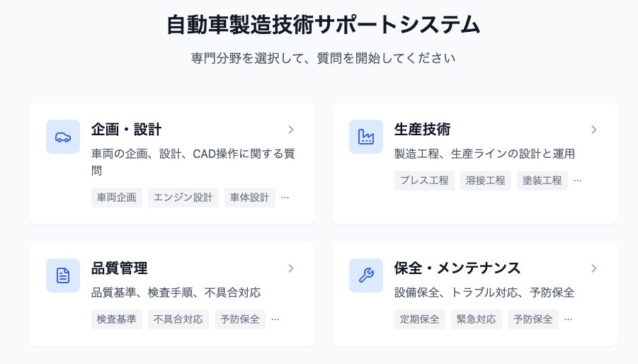Select the 定期保全 tag
Viewport: 638px width, 364px height.
[420, 319]
